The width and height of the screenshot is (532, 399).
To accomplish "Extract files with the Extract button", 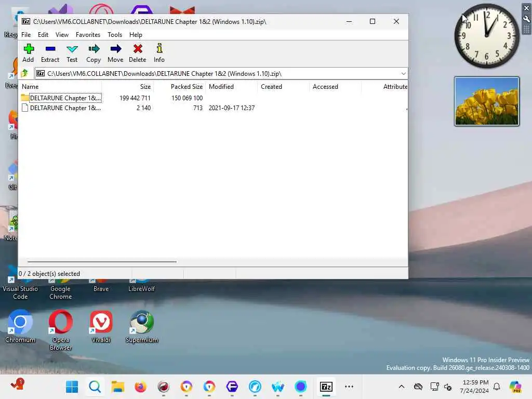I will 50,54.
